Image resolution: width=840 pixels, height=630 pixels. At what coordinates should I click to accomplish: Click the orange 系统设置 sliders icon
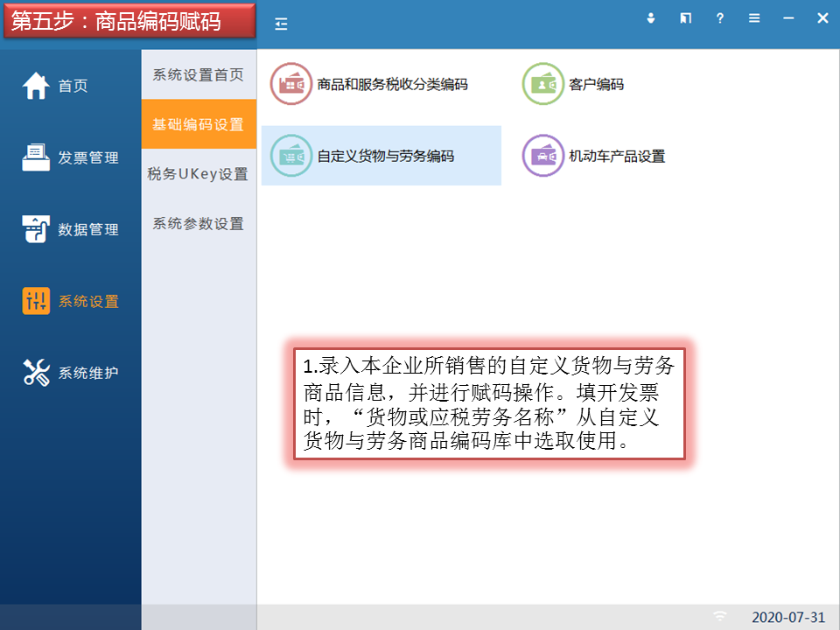point(36,301)
